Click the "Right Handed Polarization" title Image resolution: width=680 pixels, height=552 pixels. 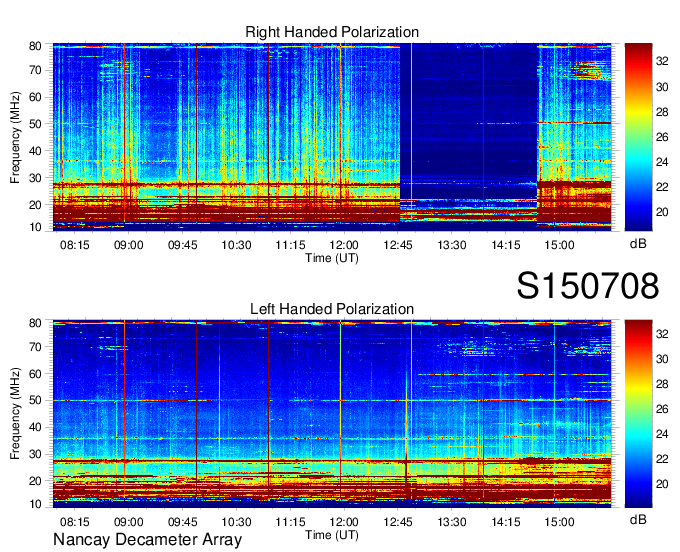click(x=332, y=32)
